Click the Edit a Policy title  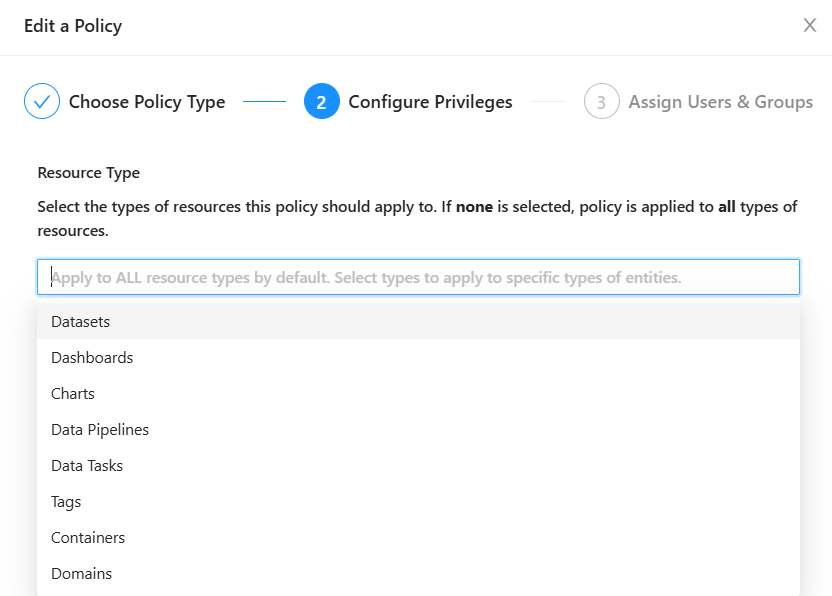73,26
